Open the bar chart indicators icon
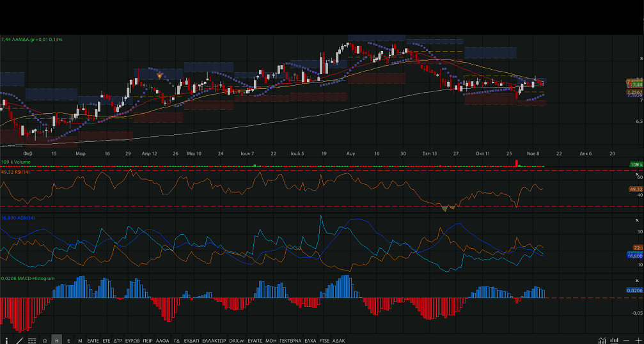The height and width of the screenshot is (344, 644). (614, 340)
